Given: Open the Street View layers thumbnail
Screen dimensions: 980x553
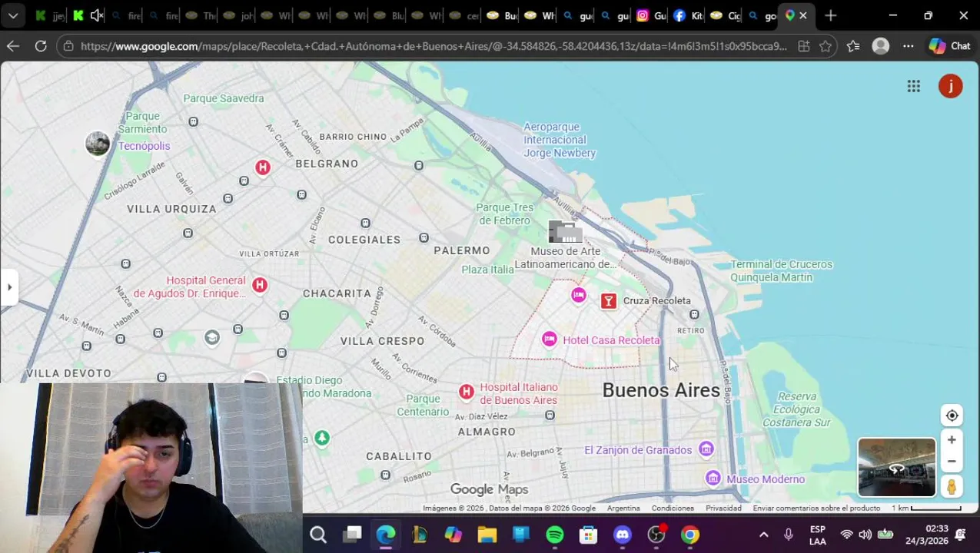Looking at the screenshot, I should 897,468.
